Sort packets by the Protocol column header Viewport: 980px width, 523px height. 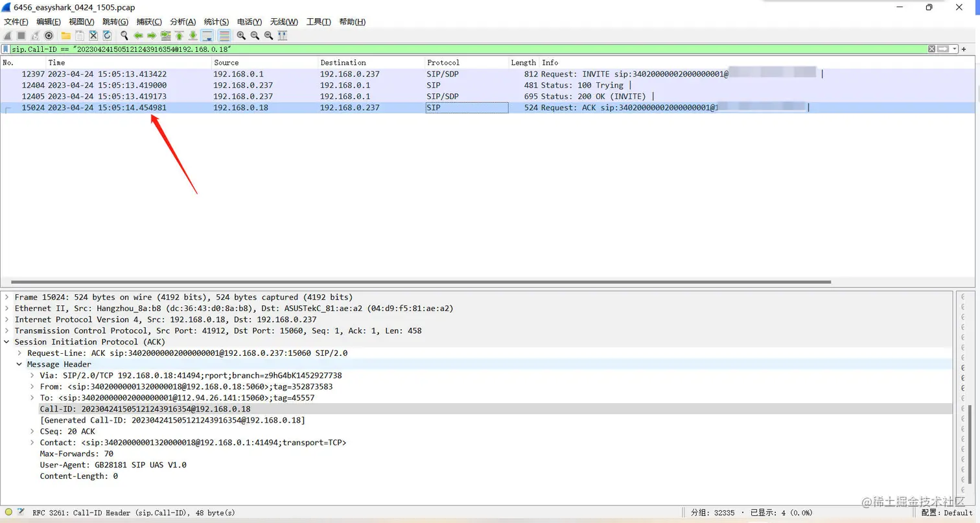click(x=466, y=63)
